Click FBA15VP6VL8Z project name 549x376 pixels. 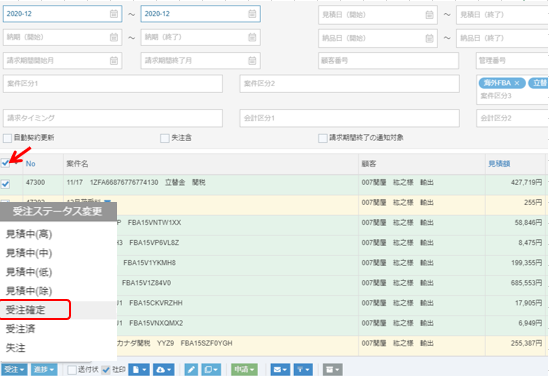(x=154, y=243)
